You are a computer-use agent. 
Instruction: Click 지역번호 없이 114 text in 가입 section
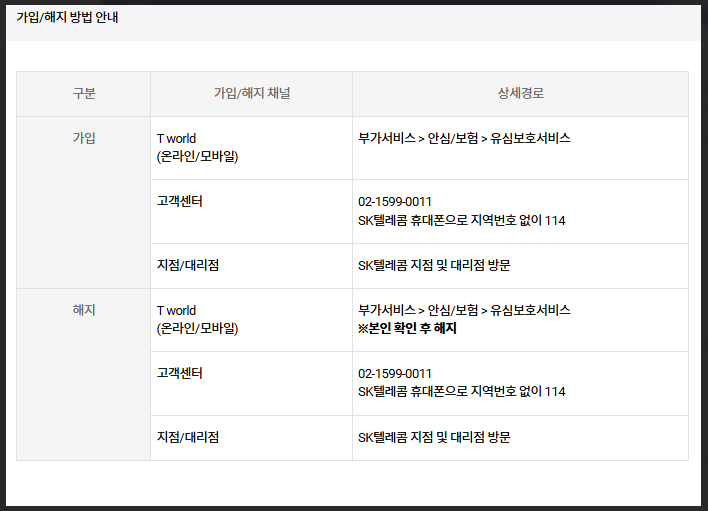tap(518, 220)
